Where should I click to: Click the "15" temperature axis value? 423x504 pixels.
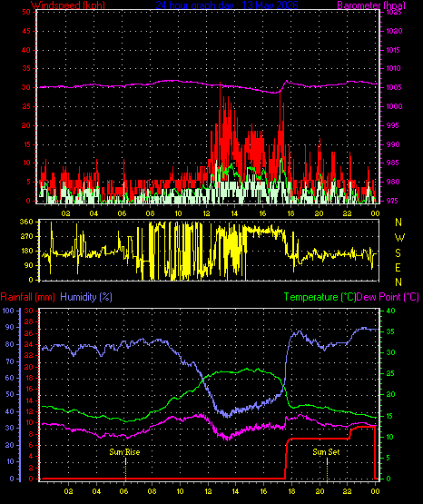(x=390, y=416)
